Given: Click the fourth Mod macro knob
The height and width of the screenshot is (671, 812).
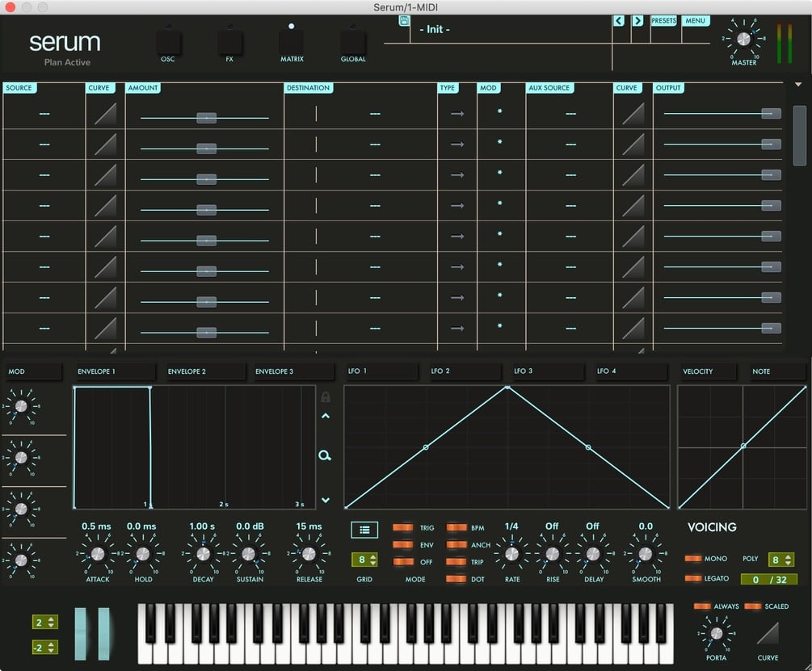Looking at the screenshot, I should click(21, 560).
